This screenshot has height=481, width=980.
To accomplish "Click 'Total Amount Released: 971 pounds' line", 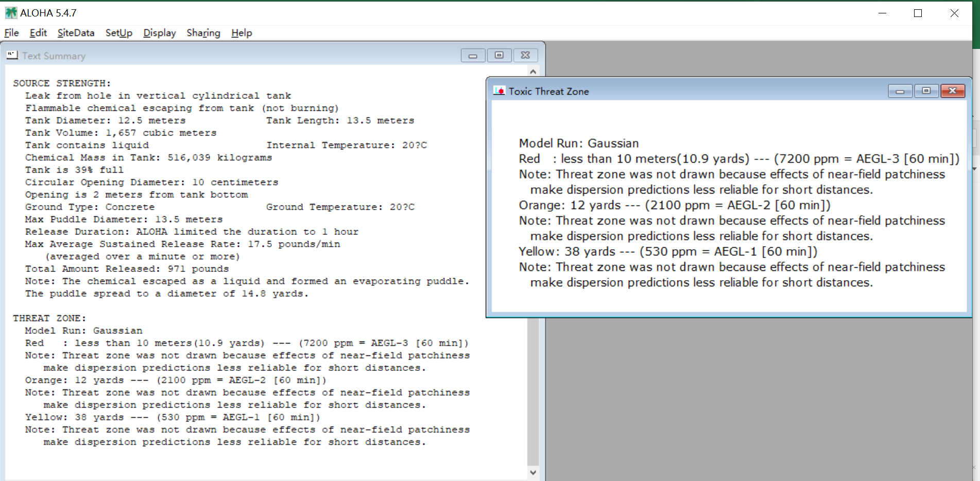I will click(x=127, y=269).
